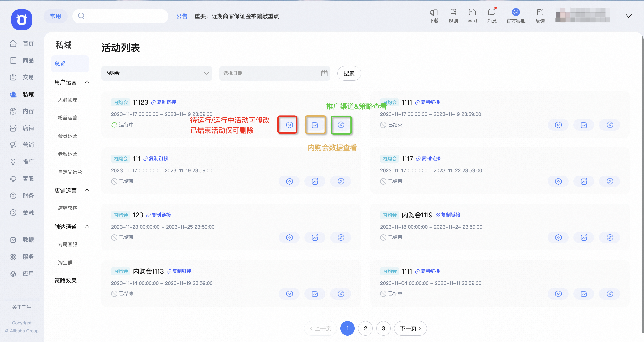This screenshot has width=644, height=342.
Task: Open 店铺获客 submenu item
Action: point(67,208)
